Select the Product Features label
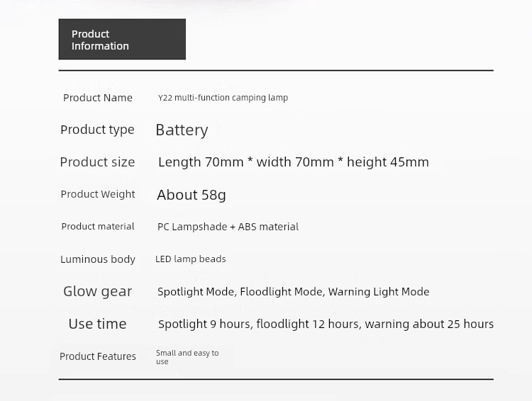The width and height of the screenshot is (532, 401). 98,356
